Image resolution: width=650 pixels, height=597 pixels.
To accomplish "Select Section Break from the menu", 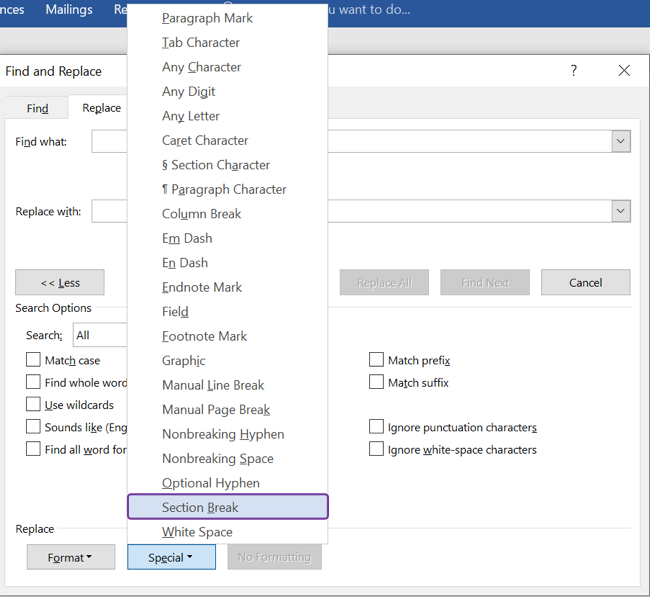I will click(228, 507).
